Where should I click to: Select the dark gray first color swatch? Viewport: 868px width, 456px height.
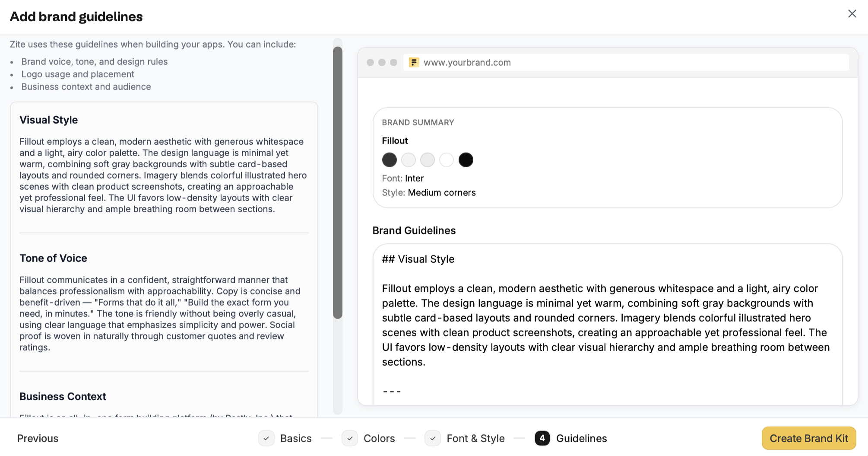tap(390, 160)
